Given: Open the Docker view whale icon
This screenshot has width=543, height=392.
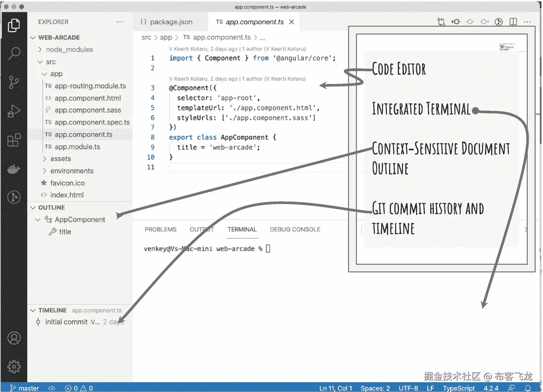Looking at the screenshot, I should [14, 168].
